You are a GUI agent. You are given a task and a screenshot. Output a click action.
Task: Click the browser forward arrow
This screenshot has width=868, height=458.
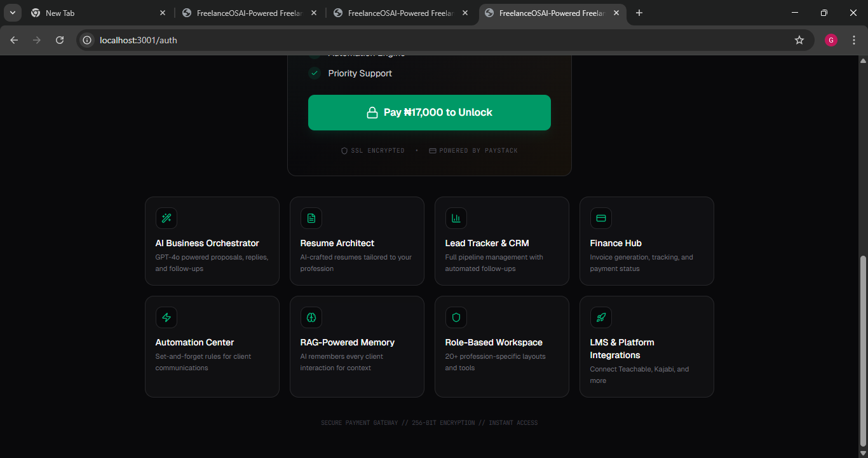pos(37,40)
